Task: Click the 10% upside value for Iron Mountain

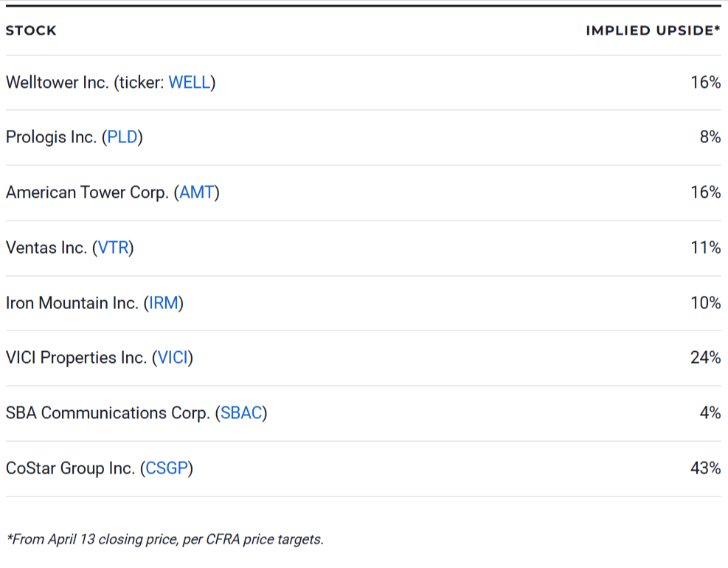Action: point(706,303)
